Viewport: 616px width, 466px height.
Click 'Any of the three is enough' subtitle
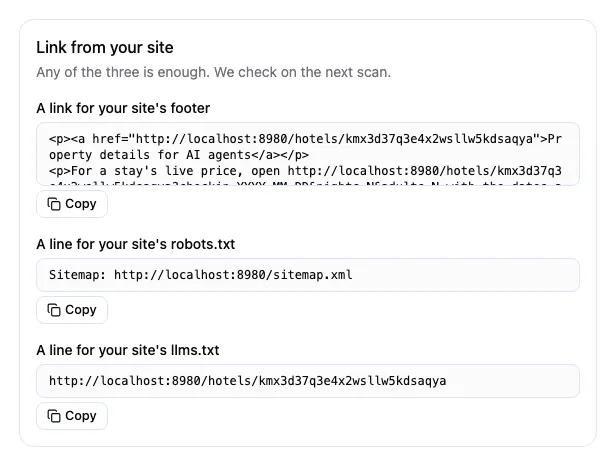(x=214, y=72)
